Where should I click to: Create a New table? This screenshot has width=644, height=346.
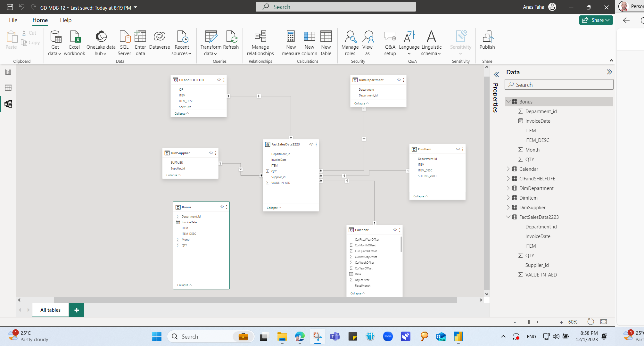click(x=326, y=43)
